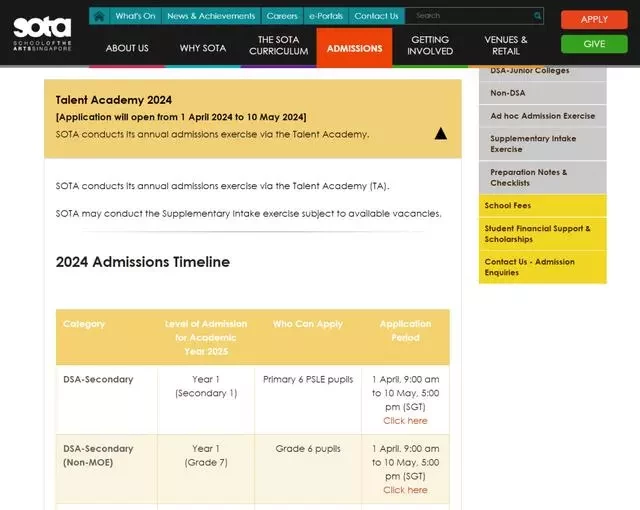Click the Who Can Apply column header
This screenshot has width=640, height=510.
tap(308, 324)
